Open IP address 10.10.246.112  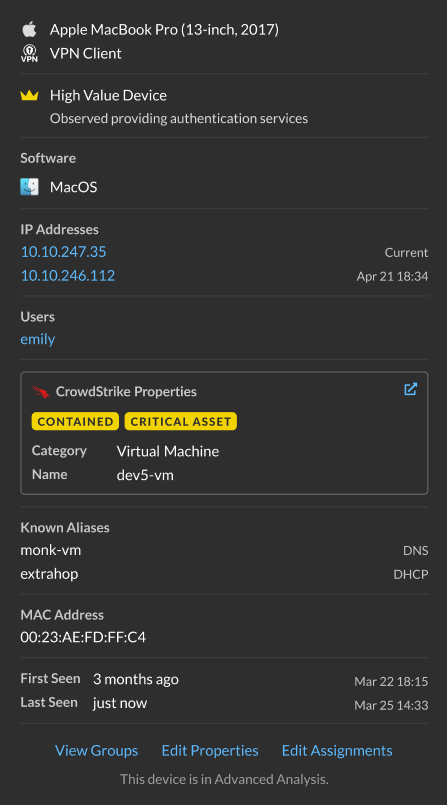point(68,276)
